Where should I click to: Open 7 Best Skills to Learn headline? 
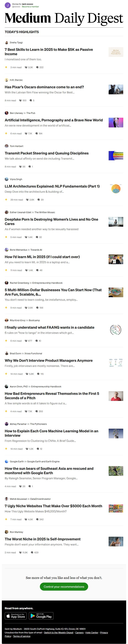pos(49,52)
